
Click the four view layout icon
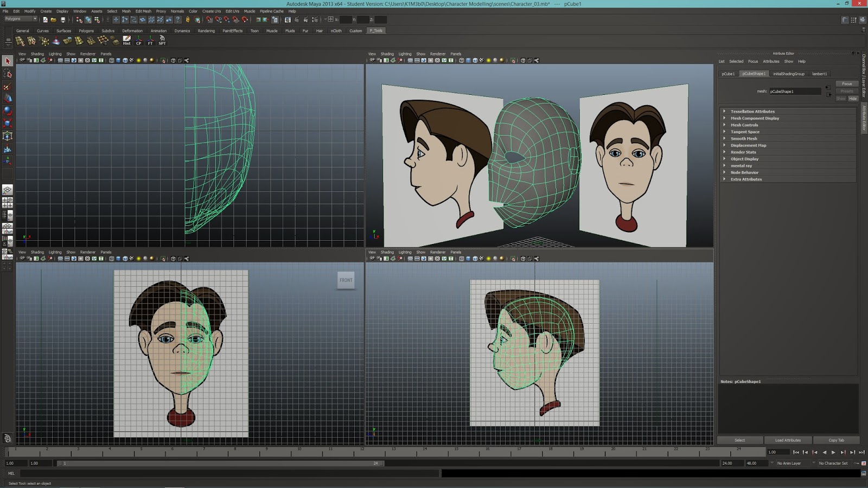click(8, 202)
